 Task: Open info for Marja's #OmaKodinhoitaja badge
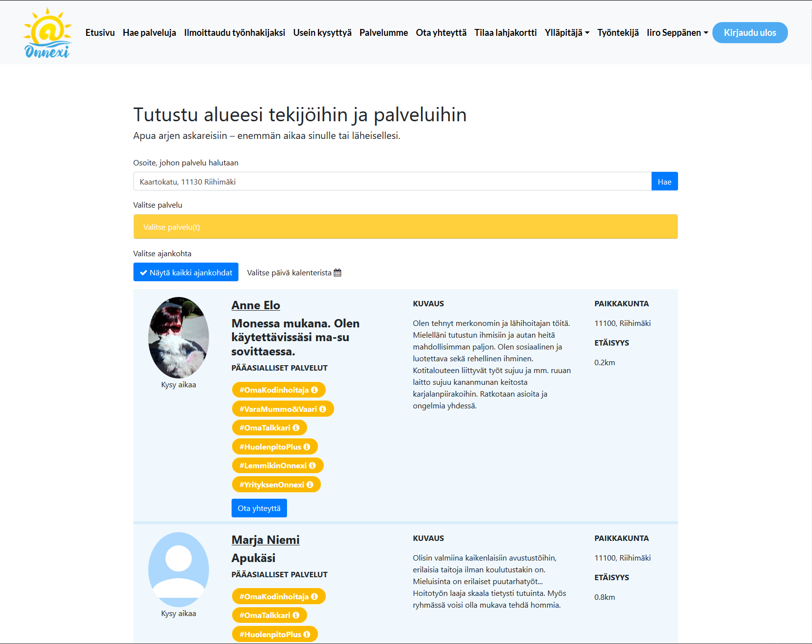coord(315,596)
